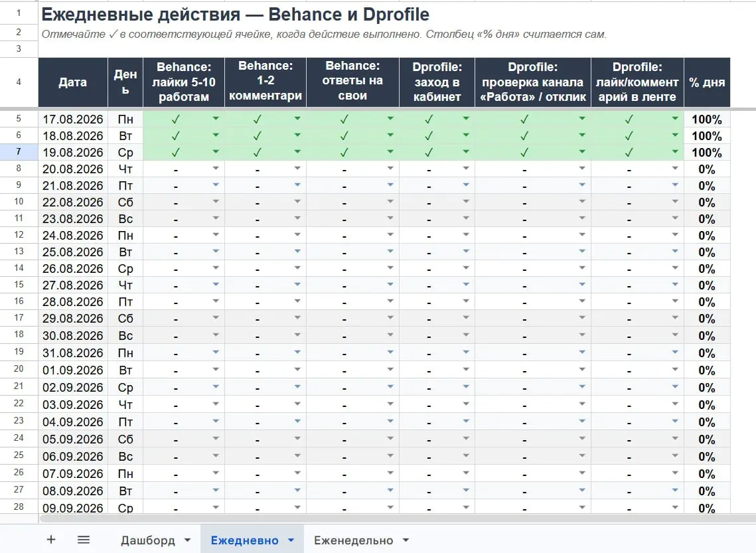Switch to the Дашборд sheet tab
Screen dimensions: 756x553
point(147,540)
